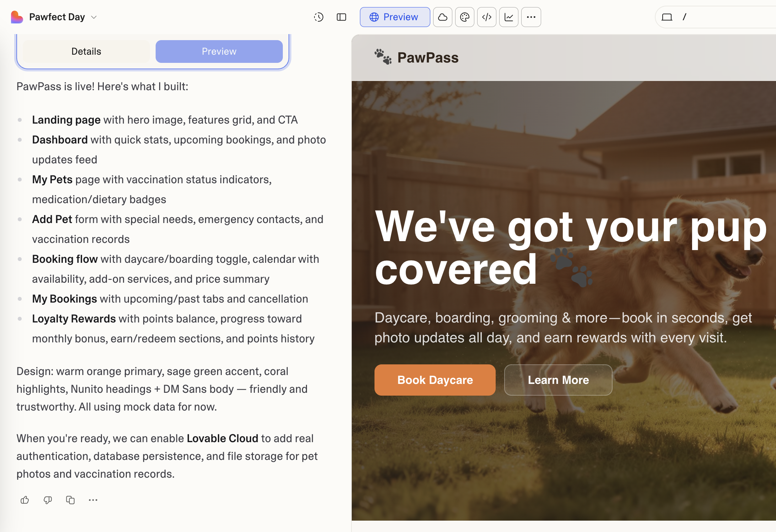Click the Learn More button

[x=558, y=380]
